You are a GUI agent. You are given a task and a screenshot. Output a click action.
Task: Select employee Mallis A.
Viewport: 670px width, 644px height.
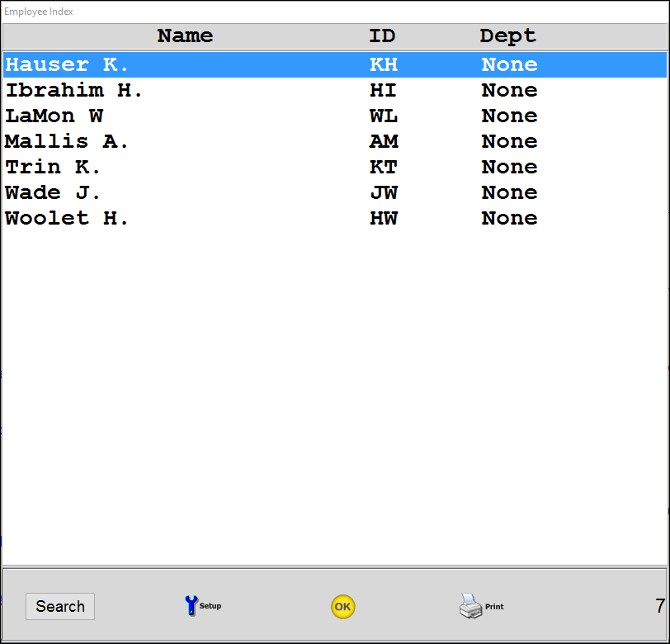pyautogui.click(x=334, y=141)
